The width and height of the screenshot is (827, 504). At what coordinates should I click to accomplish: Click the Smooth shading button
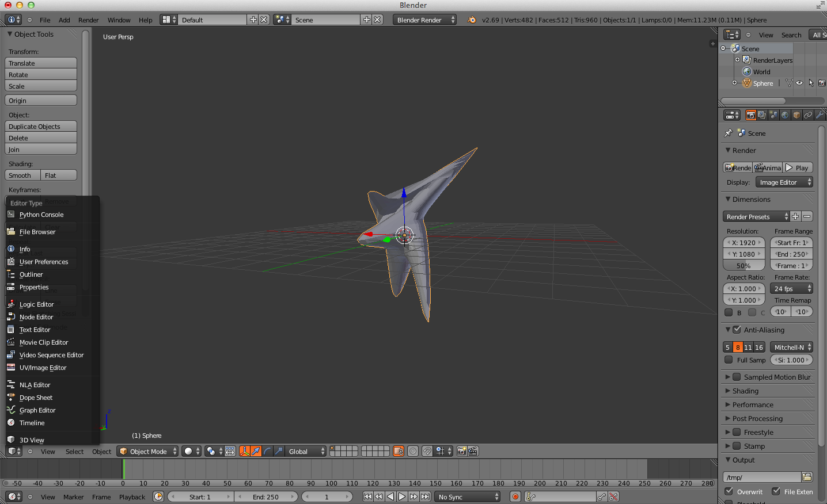point(22,175)
